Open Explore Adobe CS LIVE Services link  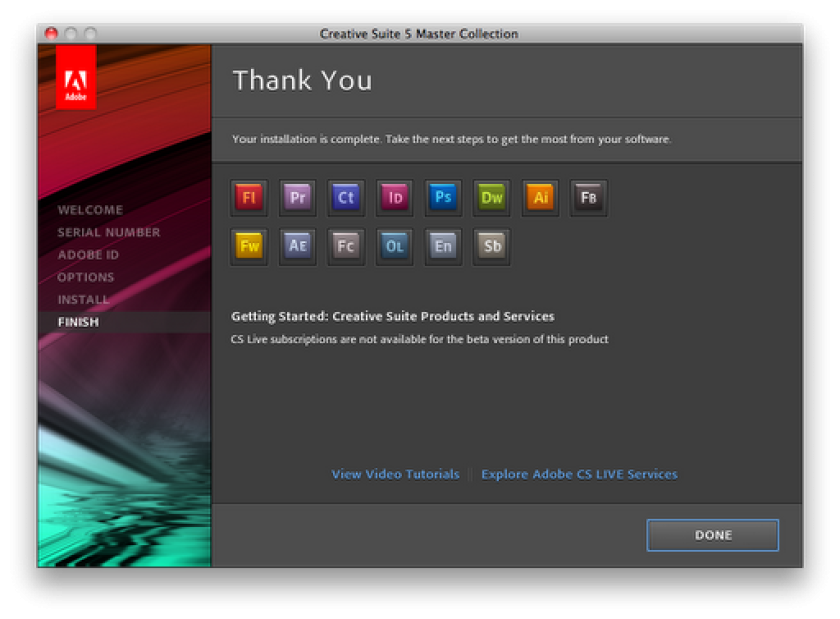coord(579,474)
